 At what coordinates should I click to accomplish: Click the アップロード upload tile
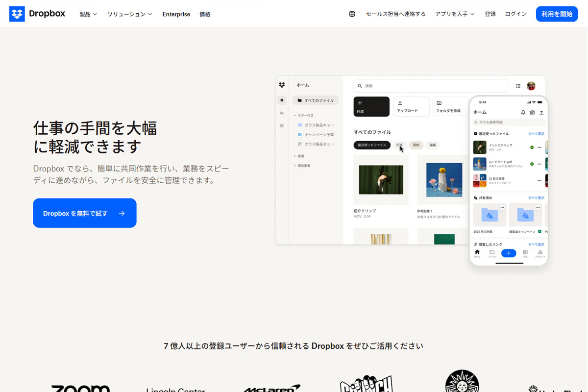coord(412,106)
